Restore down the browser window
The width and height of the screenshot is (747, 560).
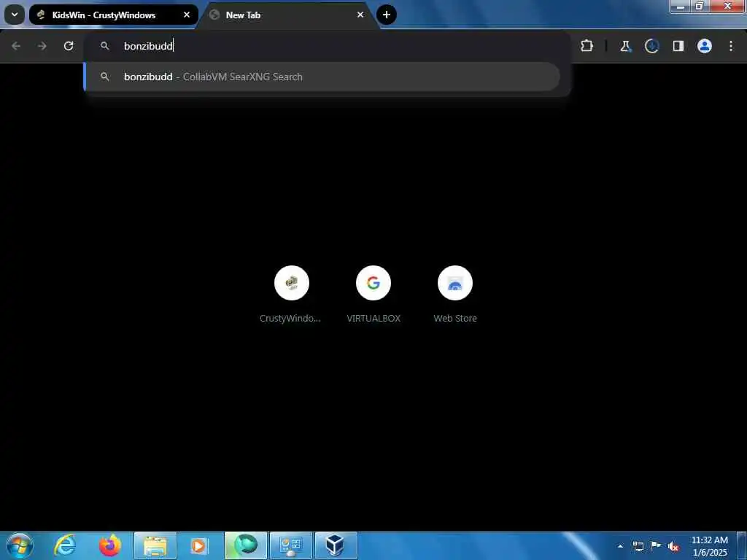pos(700,6)
